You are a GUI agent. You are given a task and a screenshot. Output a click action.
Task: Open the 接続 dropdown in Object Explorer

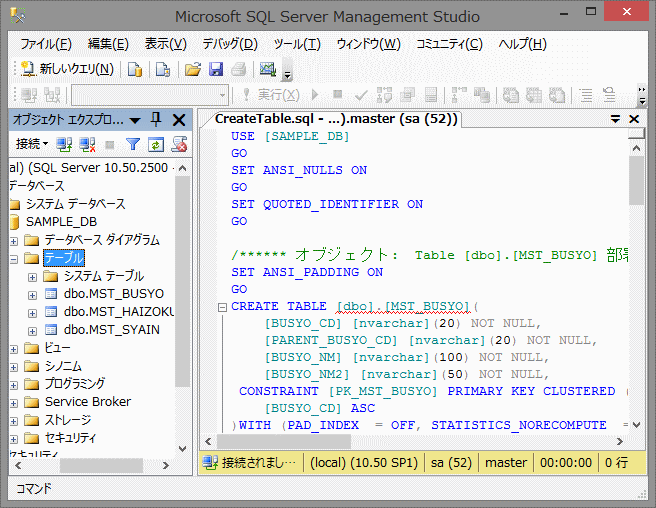click(32, 144)
